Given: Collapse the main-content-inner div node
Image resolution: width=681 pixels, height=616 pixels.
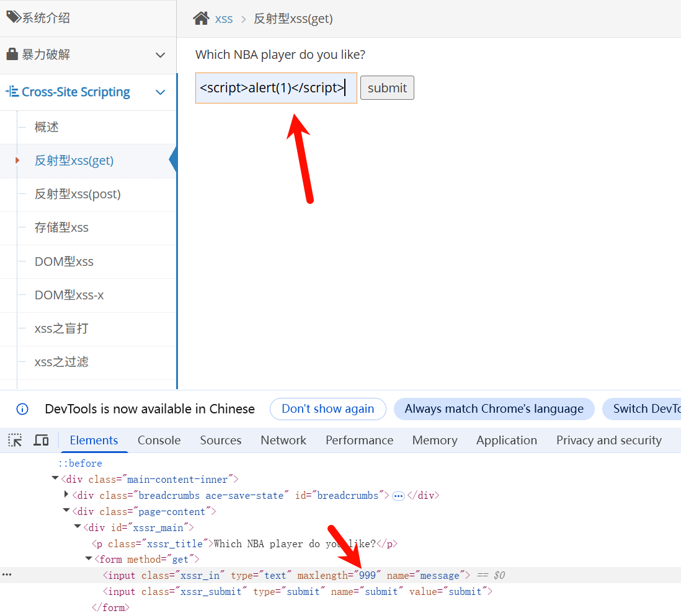Looking at the screenshot, I should [x=55, y=478].
